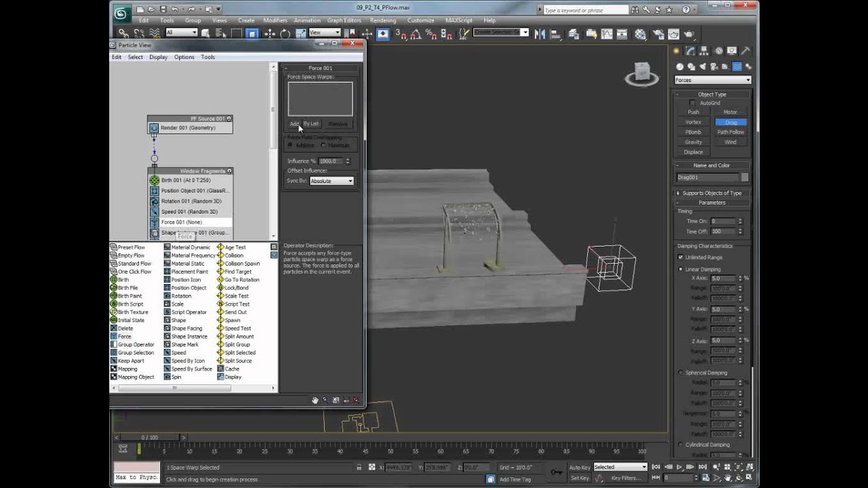The width and height of the screenshot is (868, 488).
Task: Select the Cameras category icon
Action: (x=713, y=66)
